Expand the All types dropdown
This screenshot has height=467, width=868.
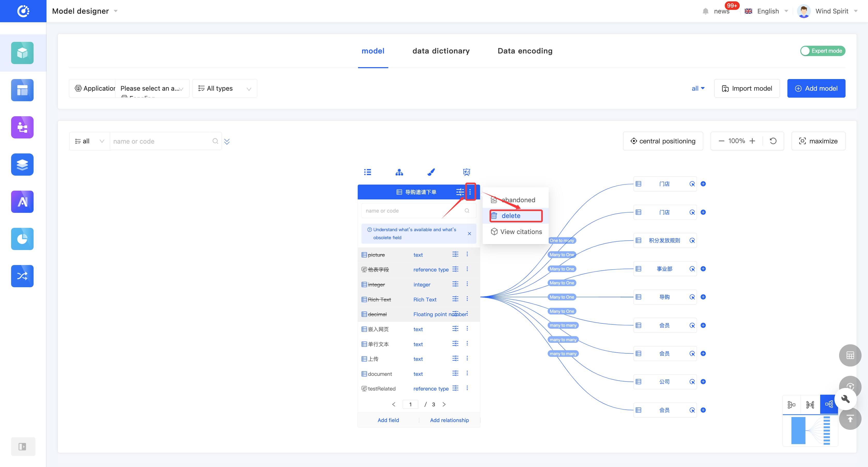pyautogui.click(x=225, y=88)
